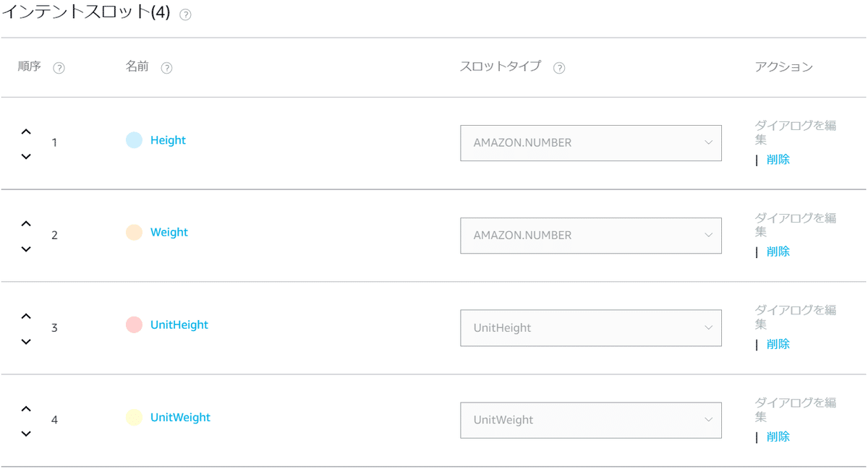Expand the UnitHeight slot type dropdown
868x469 pixels.
[x=590, y=328]
